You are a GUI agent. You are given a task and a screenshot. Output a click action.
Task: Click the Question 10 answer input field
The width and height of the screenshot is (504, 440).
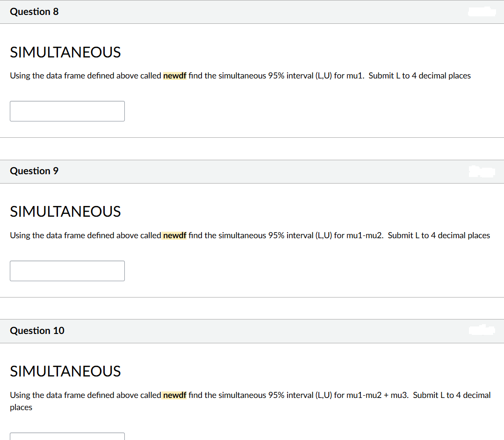(x=67, y=436)
